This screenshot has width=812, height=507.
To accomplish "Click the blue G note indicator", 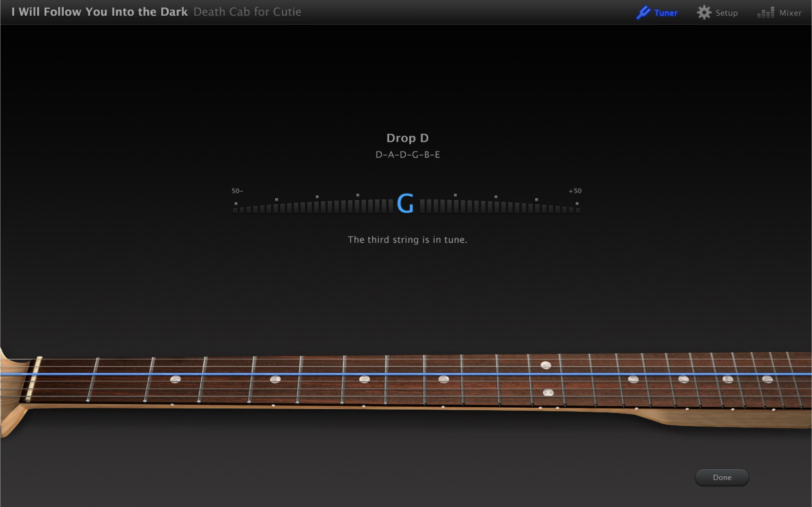I will tap(405, 203).
